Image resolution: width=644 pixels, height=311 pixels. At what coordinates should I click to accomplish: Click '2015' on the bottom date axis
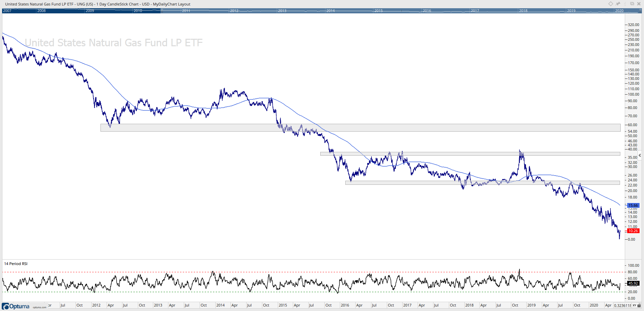click(x=283, y=305)
